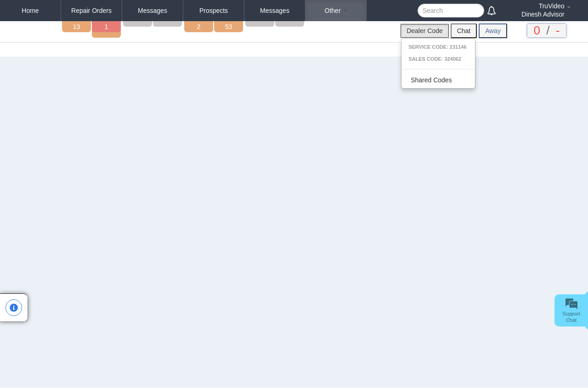The width and height of the screenshot is (588, 390).
Task: Click the SERVICE CODE: 231146 text
Action: coord(437,47)
